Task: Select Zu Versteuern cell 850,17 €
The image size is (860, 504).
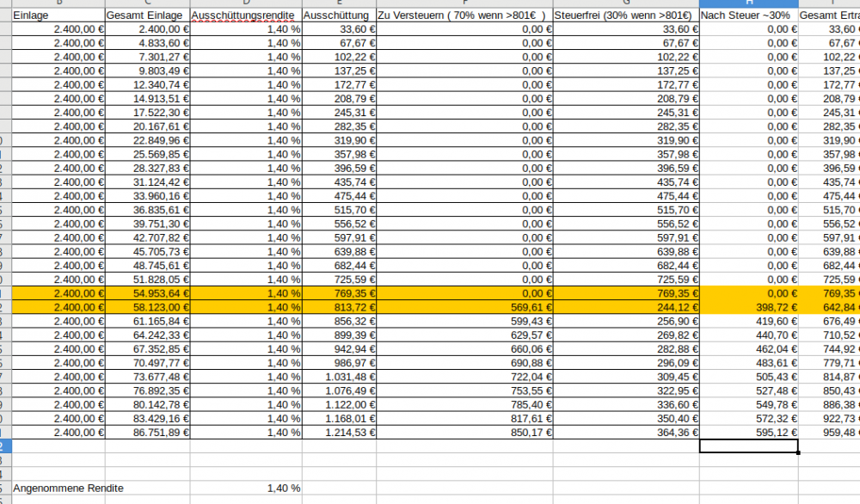Action: (464, 433)
